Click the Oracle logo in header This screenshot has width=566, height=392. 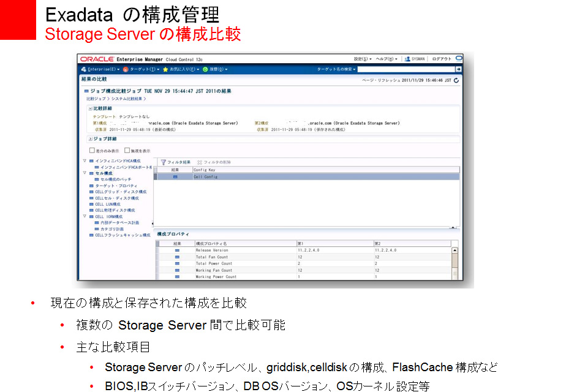[97, 59]
